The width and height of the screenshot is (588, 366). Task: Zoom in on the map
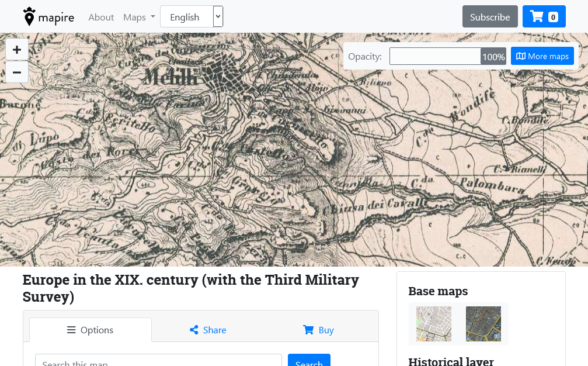tap(17, 50)
